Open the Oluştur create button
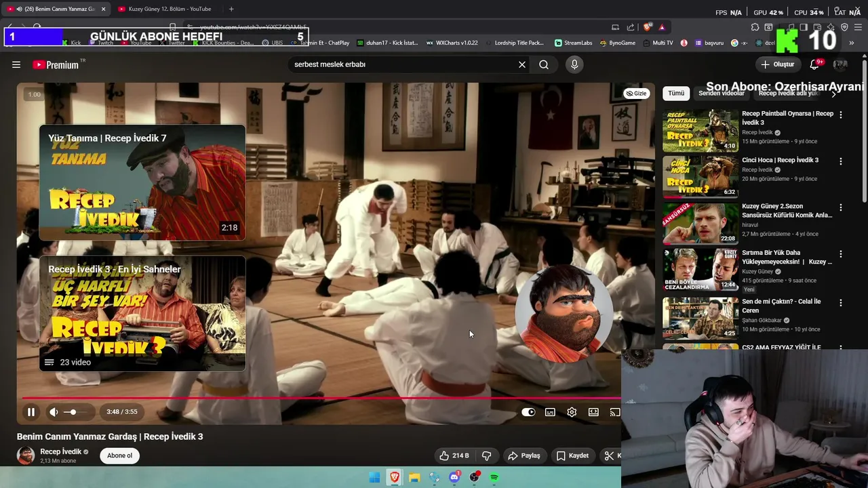Screen dimensions: 868x488 pyautogui.click(x=777, y=64)
